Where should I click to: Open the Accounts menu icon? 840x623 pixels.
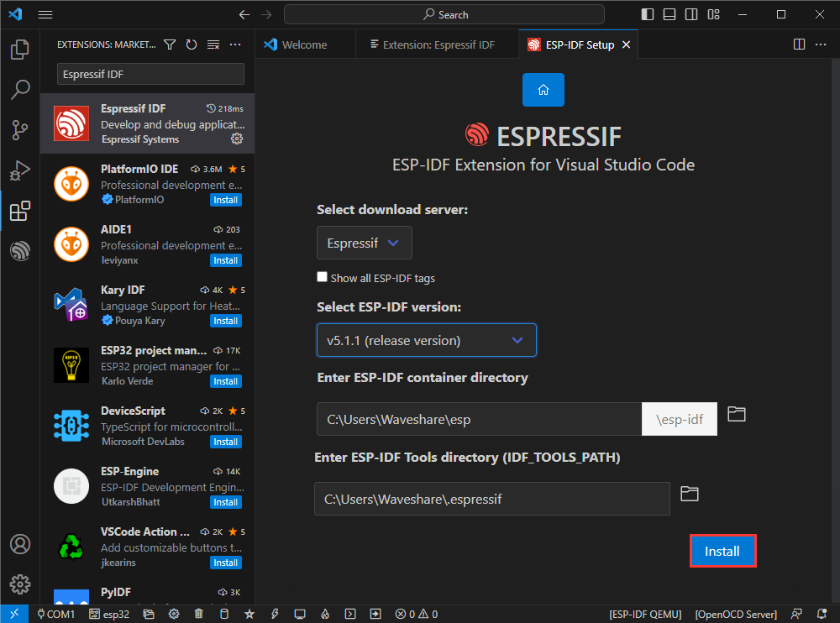pos(20,544)
